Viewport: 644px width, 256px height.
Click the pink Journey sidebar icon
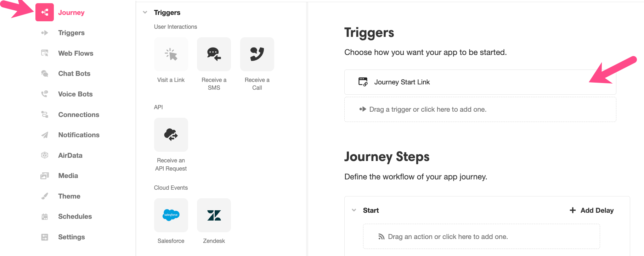pyautogui.click(x=45, y=12)
